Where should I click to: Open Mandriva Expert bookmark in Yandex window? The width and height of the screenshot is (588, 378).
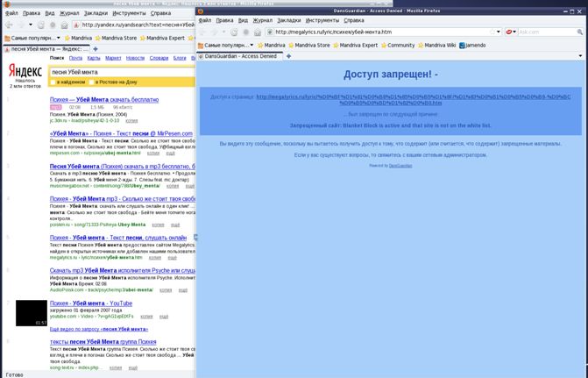click(x=162, y=39)
